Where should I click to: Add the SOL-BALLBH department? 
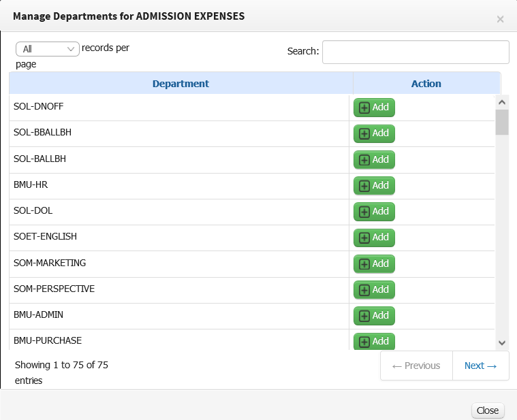coord(374,160)
